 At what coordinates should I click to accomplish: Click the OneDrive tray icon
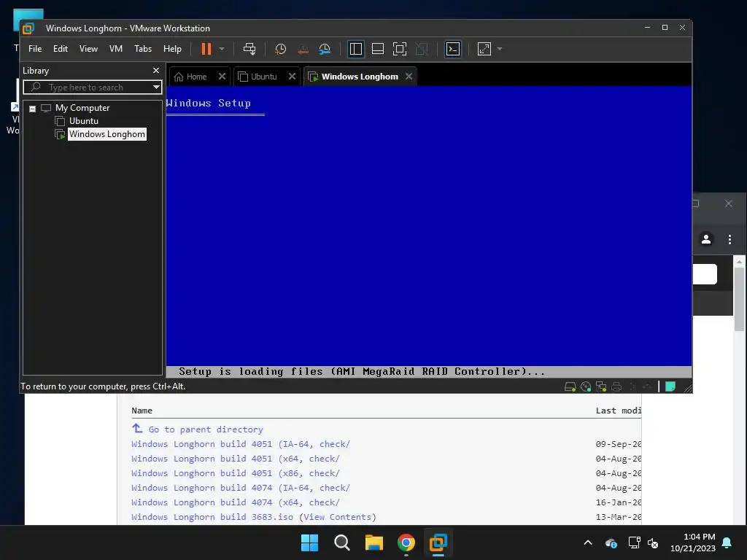tap(611, 542)
